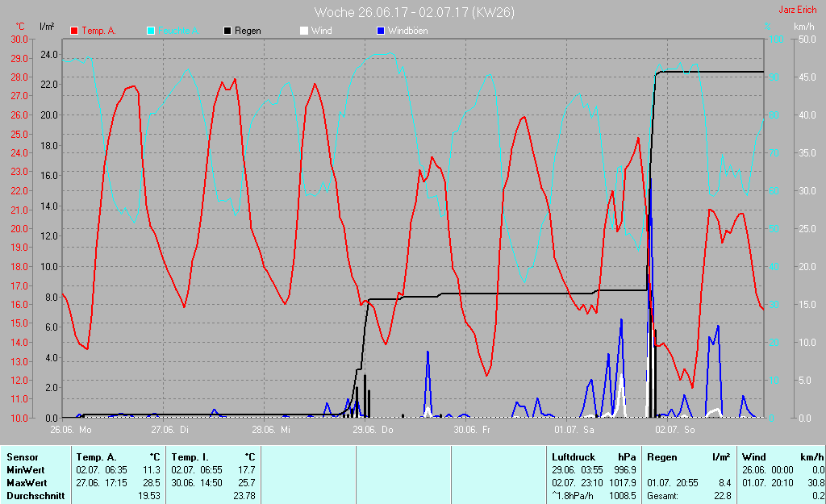Click the total rain value '22.8'

click(x=722, y=496)
